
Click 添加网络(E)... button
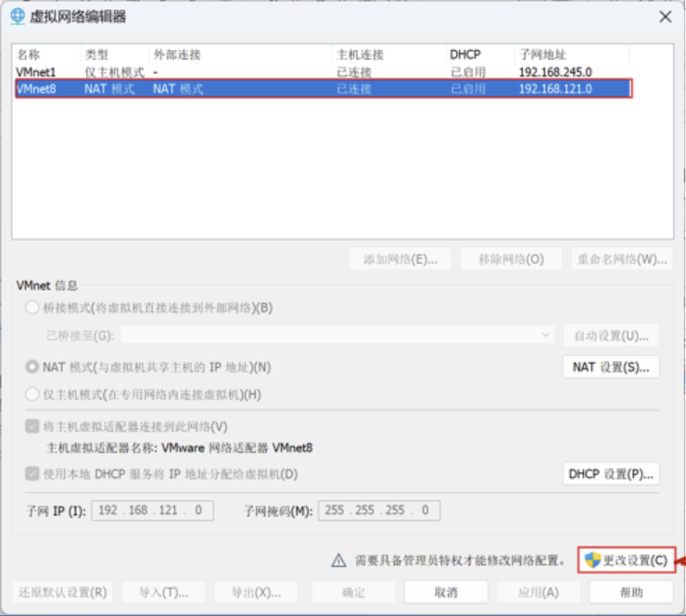point(400,259)
